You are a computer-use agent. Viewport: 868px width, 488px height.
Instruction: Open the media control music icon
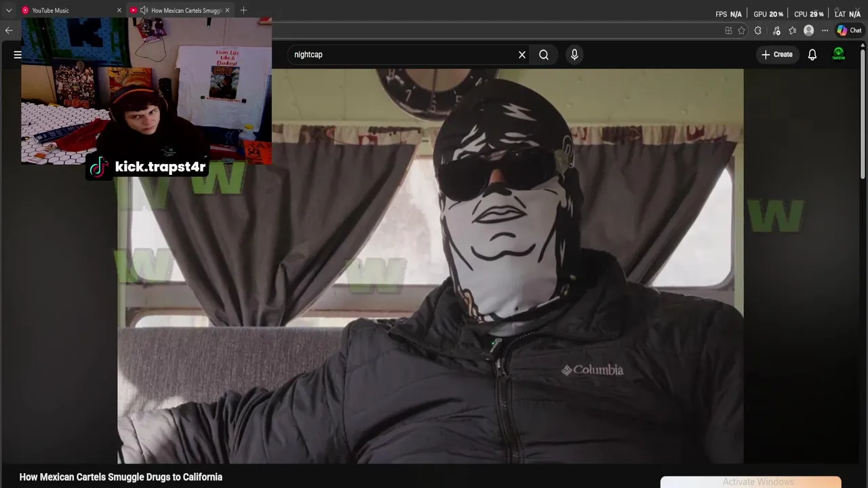(776, 30)
